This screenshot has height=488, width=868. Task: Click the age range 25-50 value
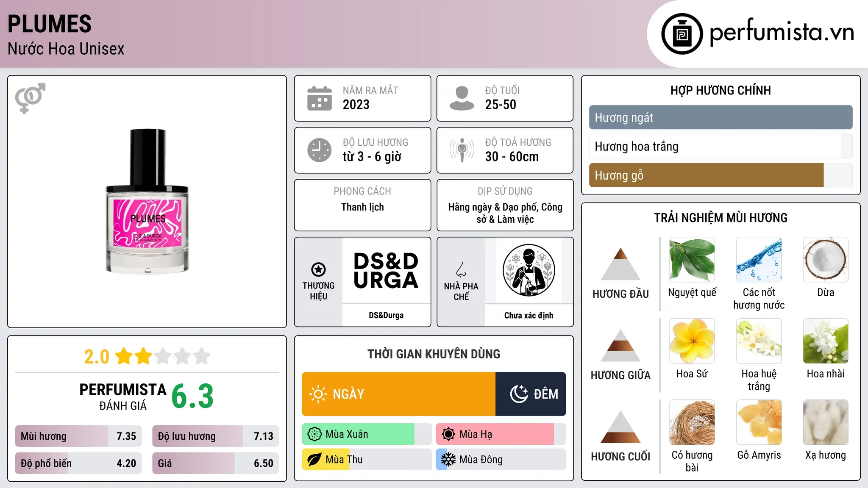pyautogui.click(x=501, y=105)
